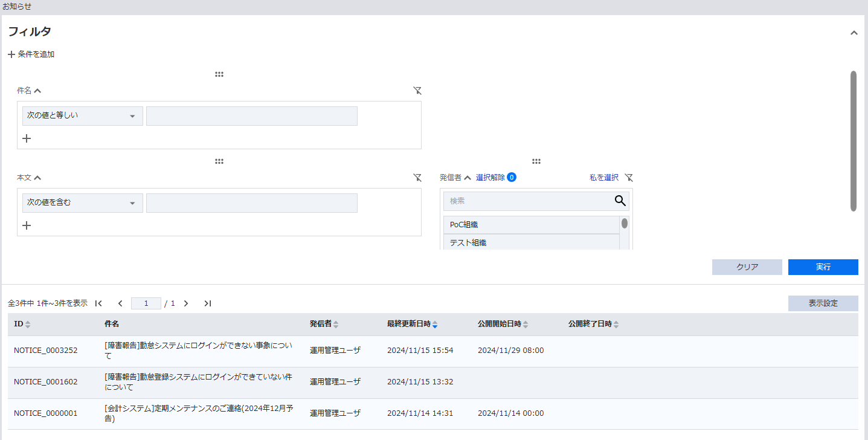This screenshot has height=440, width=868.
Task: Click the 件名 filter value text field
Action: click(x=251, y=116)
